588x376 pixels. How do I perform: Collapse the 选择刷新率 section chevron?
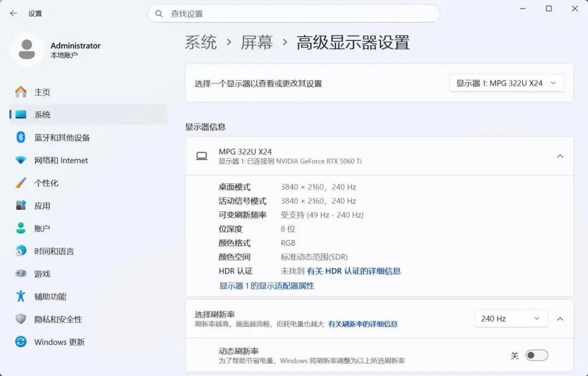click(560, 319)
